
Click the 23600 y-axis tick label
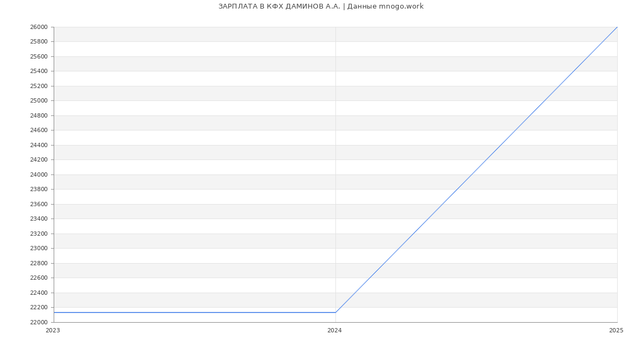39,204
